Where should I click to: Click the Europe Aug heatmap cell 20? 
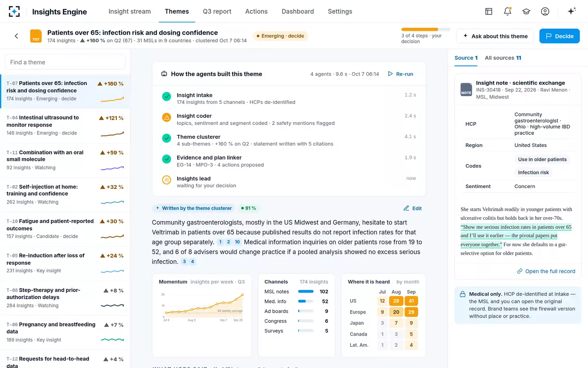[396, 312]
